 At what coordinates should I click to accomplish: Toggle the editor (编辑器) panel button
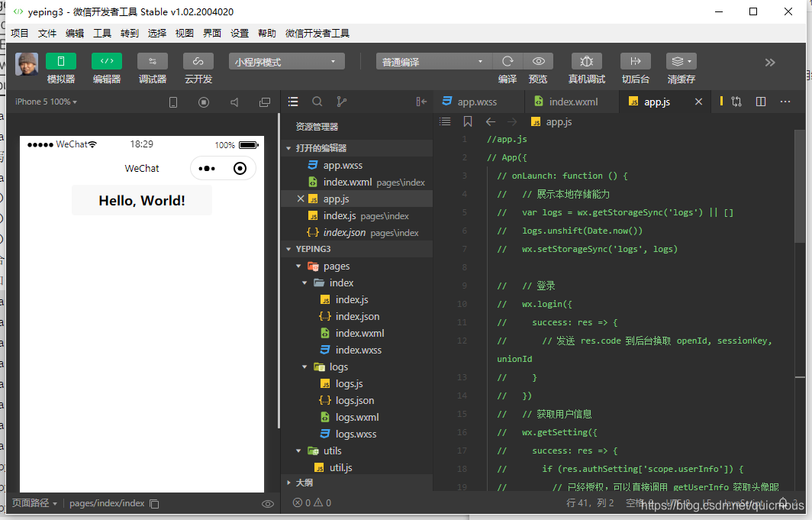coord(107,62)
